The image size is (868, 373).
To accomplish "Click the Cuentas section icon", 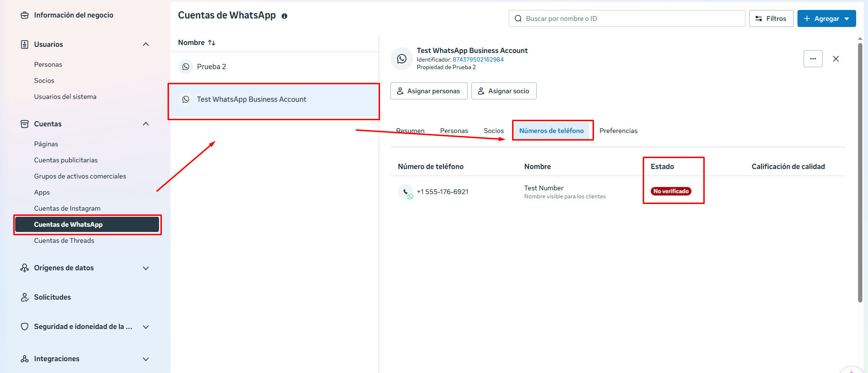I will pos(25,124).
